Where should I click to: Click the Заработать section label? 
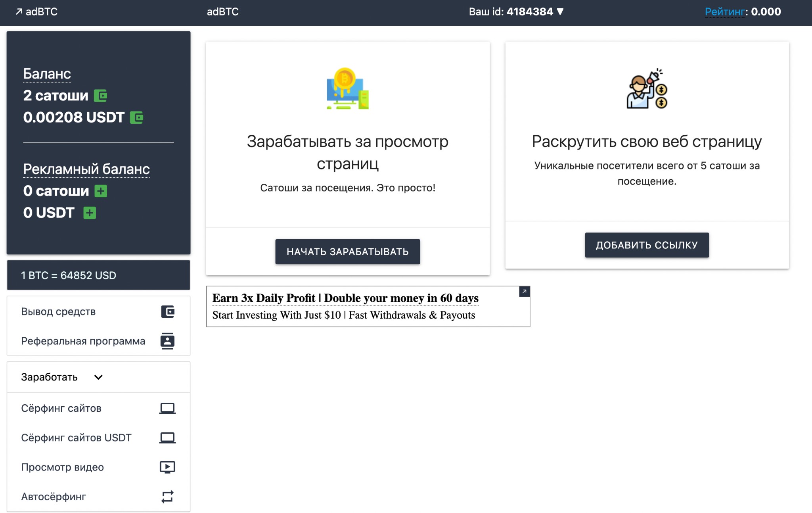(x=49, y=377)
